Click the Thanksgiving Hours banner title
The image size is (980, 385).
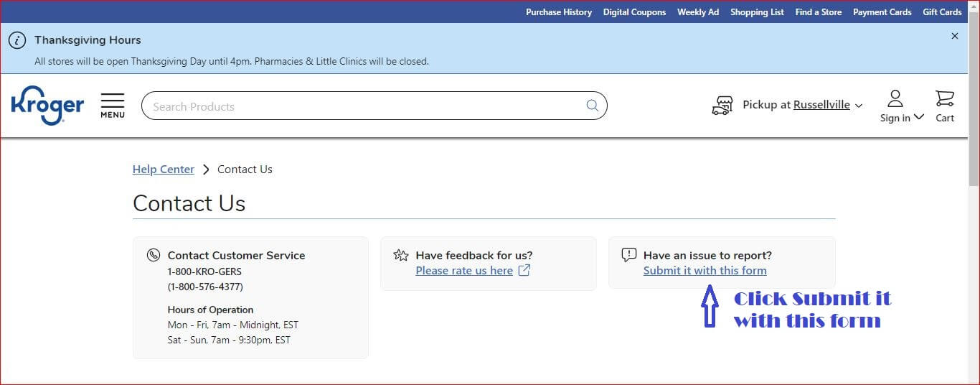[88, 40]
